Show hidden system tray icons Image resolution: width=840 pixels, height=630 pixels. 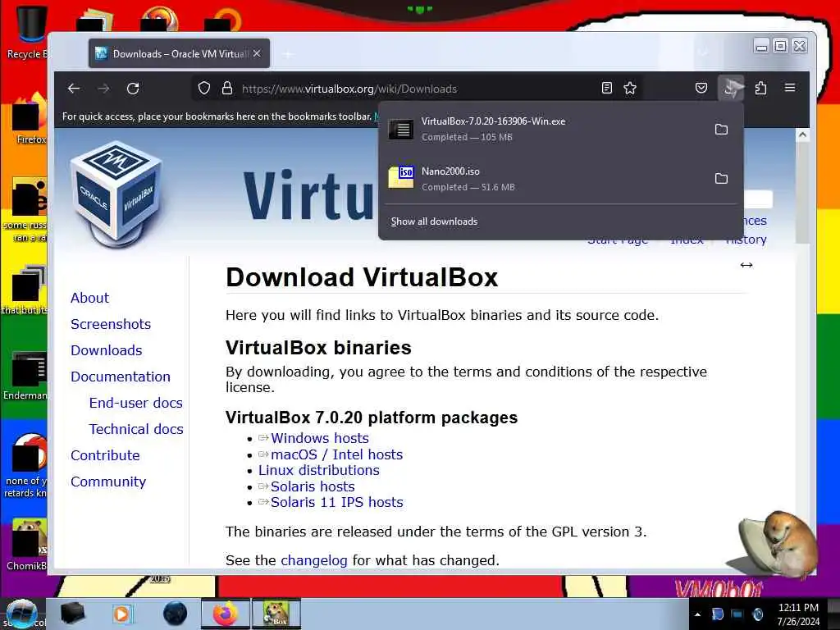(x=697, y=614)
